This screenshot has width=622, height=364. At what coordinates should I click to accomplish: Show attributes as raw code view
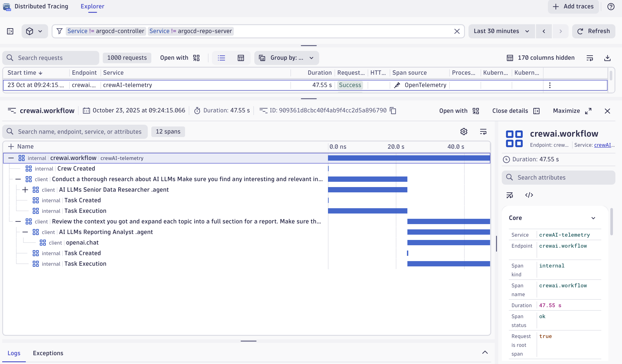coord(529,195)
